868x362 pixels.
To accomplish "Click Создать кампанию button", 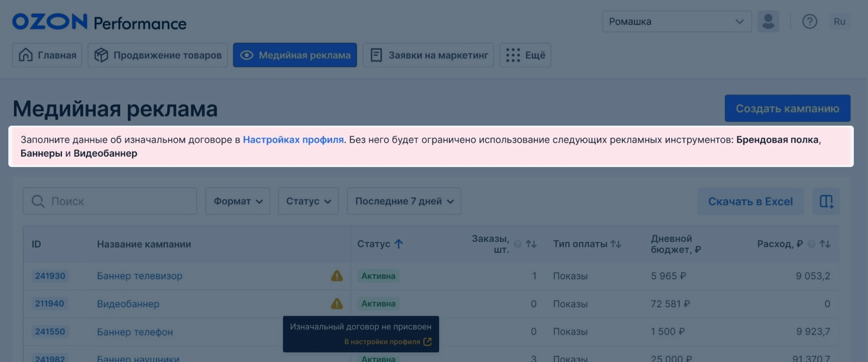I will pos(787,108).
